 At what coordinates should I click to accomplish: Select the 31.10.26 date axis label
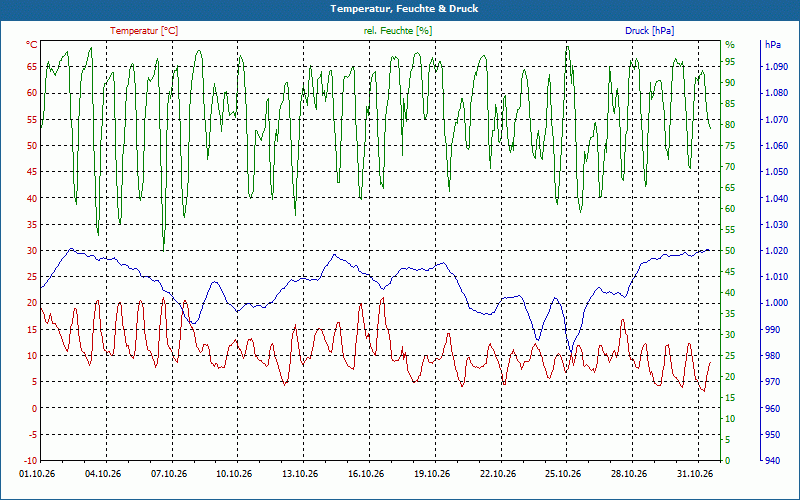[x=695, y=474]
